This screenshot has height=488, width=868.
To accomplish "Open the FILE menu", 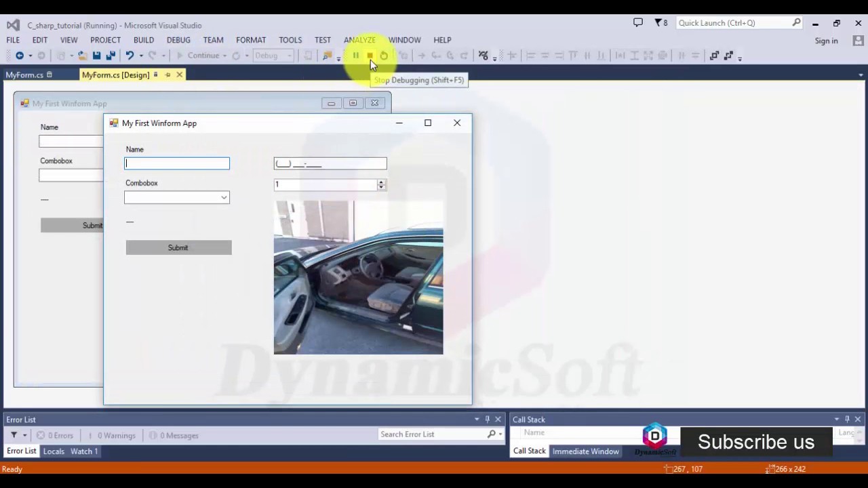I will point(13,40).
